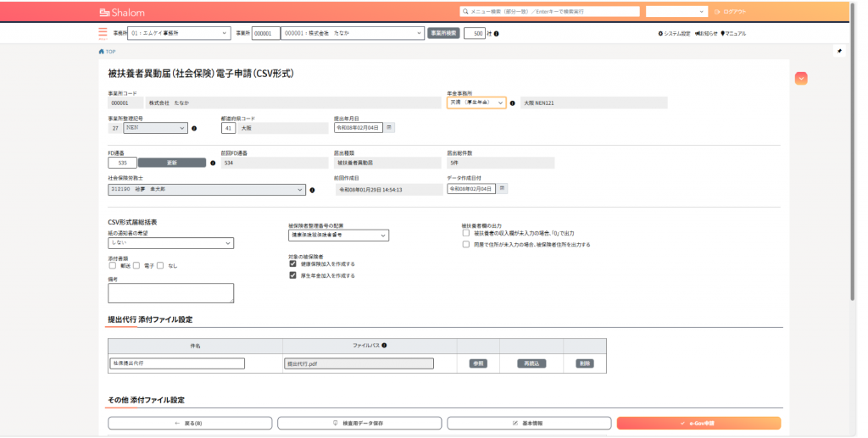
Task: Open 紙の通知書の希望 dropdown
Action: click(170, 243)
